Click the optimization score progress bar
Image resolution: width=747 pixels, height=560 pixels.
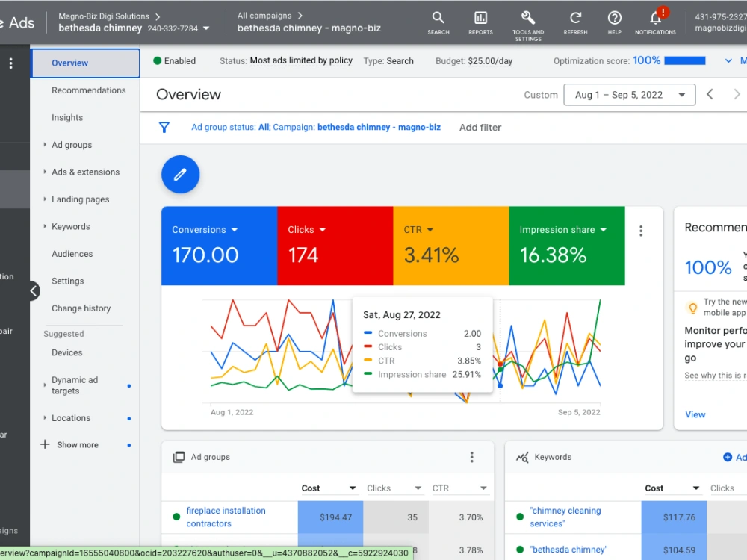point(684,61)
